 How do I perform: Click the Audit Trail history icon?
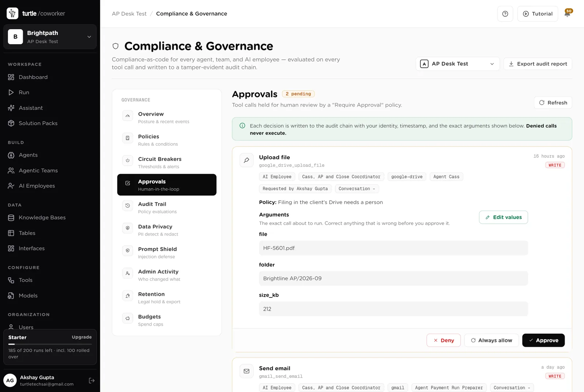(x=127, y=205)
